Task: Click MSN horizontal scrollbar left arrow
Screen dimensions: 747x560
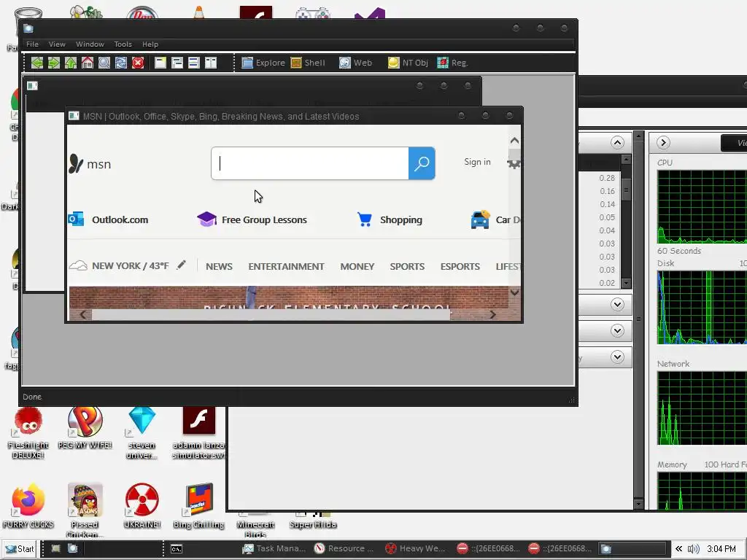Action: point(83,315)
